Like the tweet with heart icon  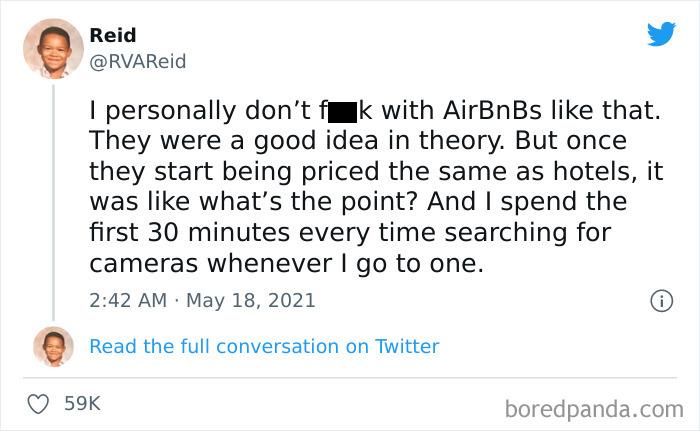[38, 404]
